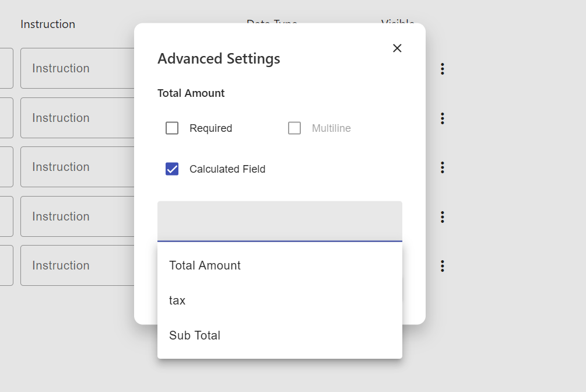This screenshot has width=586, height=392.
Task: Click the Advanced Settings dialog title
Action: pyautogui.click(x=219, y=58)
